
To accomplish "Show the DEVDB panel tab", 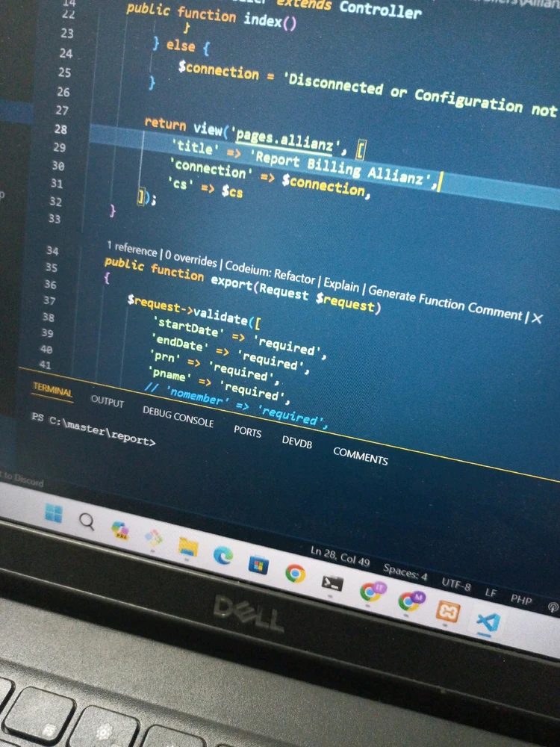I will click(x=296, y=441).
